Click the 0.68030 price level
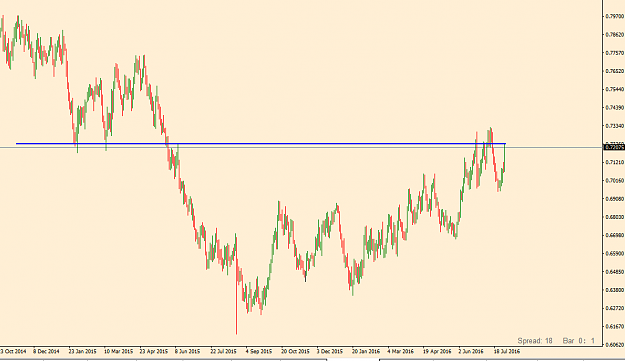625x361 pixels. [614, 217]
